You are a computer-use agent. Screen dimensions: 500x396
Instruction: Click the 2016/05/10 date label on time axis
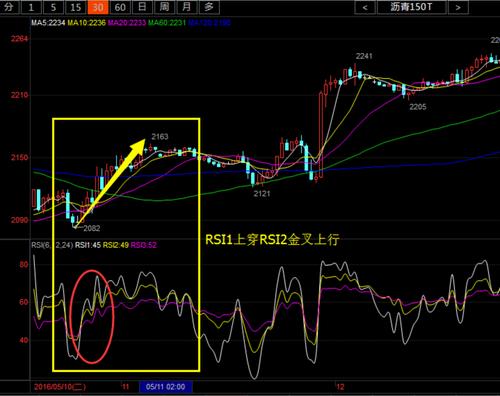pyautogui.click(x=60, y=387)
